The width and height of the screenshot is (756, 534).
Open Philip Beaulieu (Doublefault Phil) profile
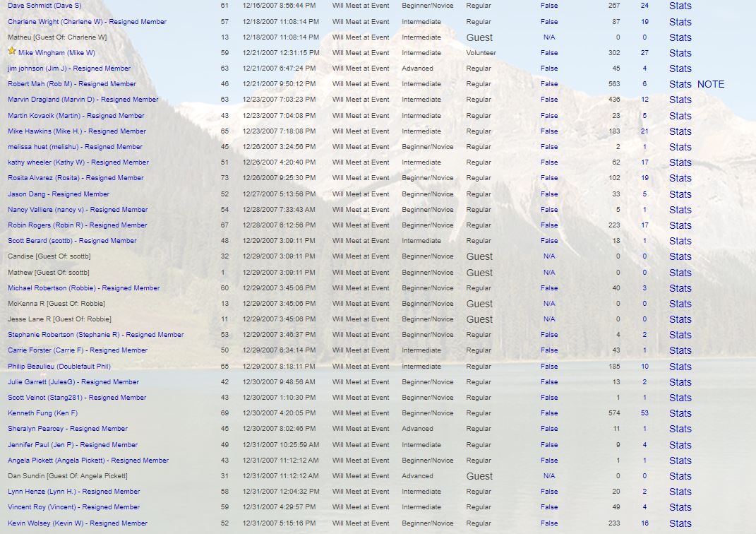59,367
